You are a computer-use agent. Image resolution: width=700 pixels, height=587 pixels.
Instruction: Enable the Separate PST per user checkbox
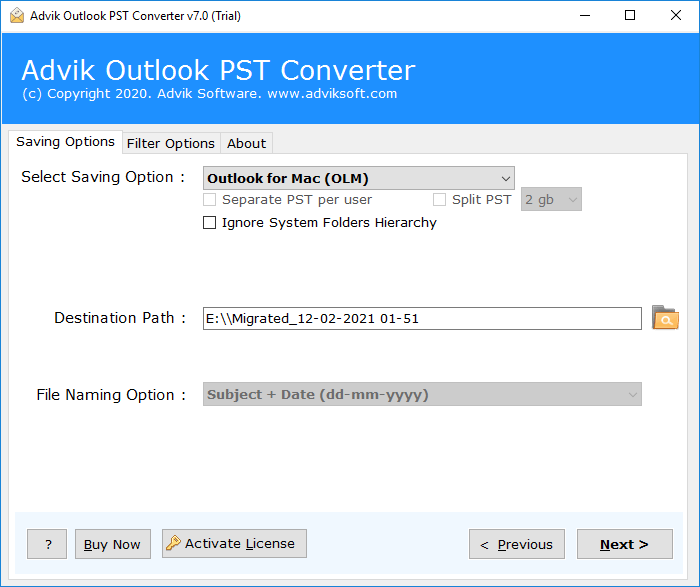209,200
